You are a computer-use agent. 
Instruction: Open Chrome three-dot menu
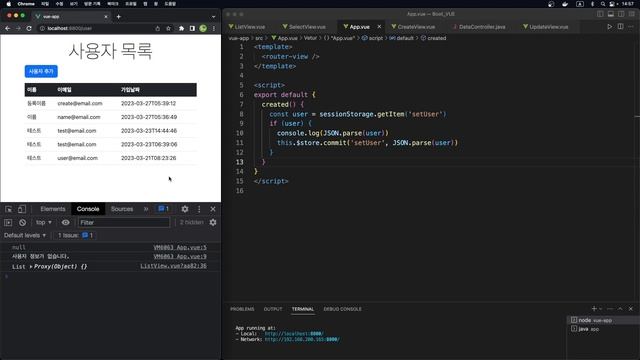click(214, 28)
